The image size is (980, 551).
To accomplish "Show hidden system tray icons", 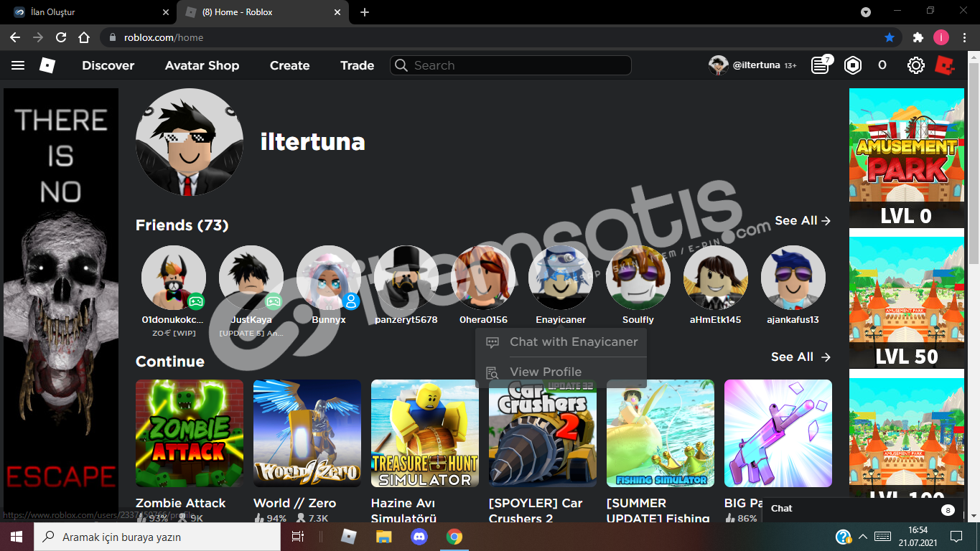I will tap(862, 537).
